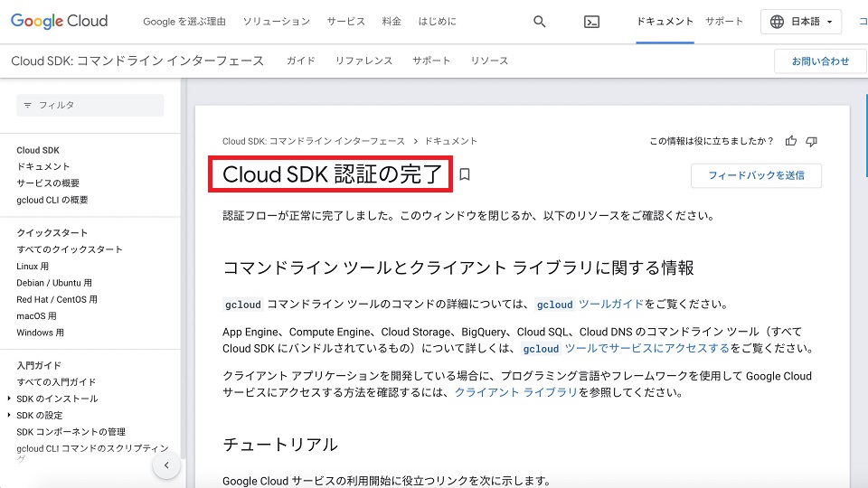Open Linux 用 quickstart in sidebar
The width and height of the screenshot is (868, 488).
coord(33,266)
